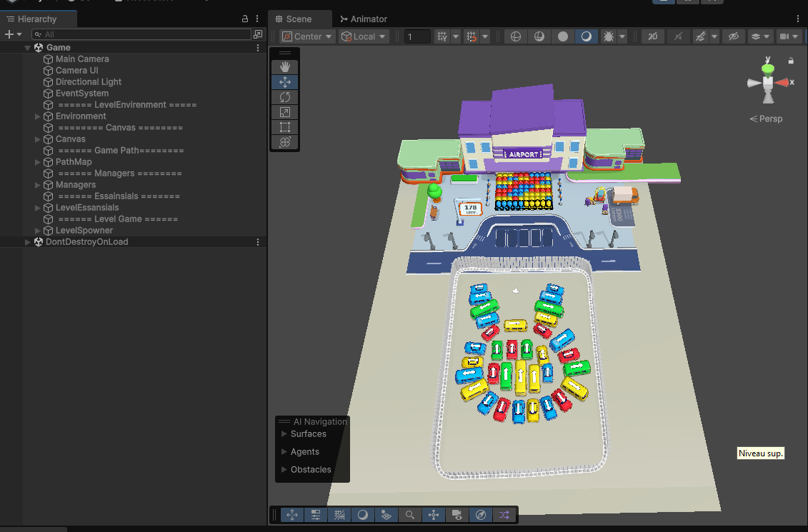The width and height of the screenshot is (808, 532).
Task: Click the compass icon in bottom overlay toolbar
Action: [x=481, y=515]
